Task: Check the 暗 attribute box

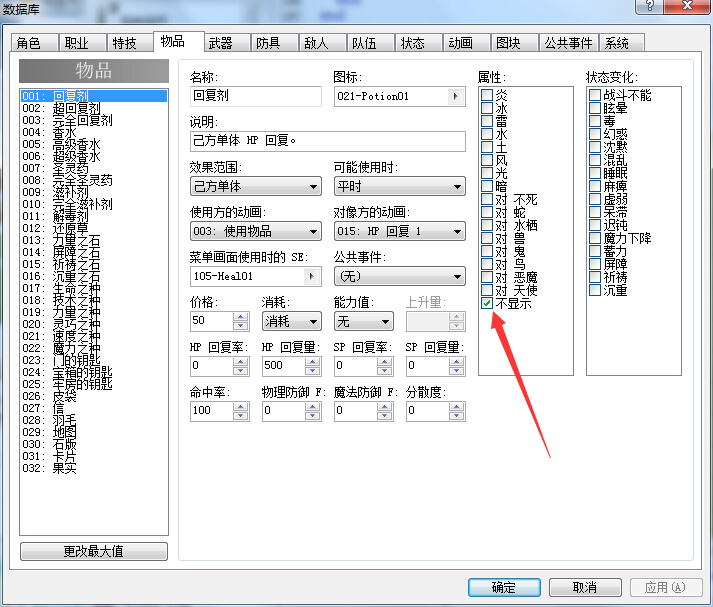Action: tap(487, 186)
